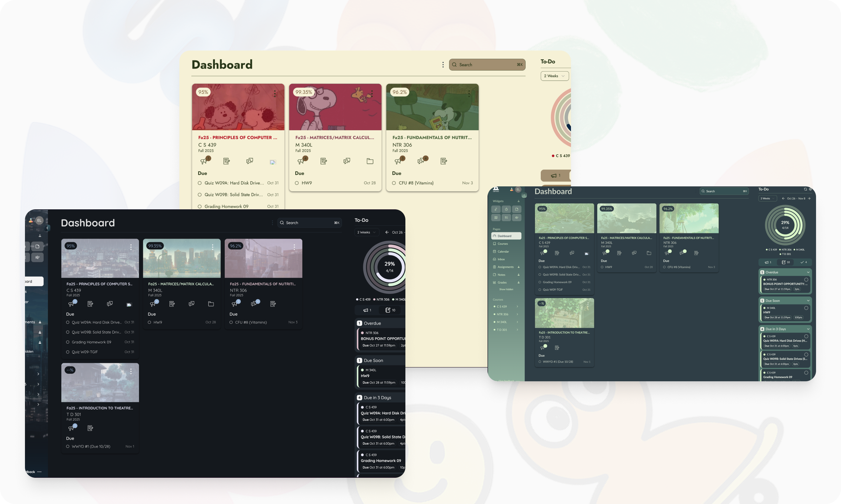Open announcements via megaphone icon on C S 439 card

click(x=204, y=161)
